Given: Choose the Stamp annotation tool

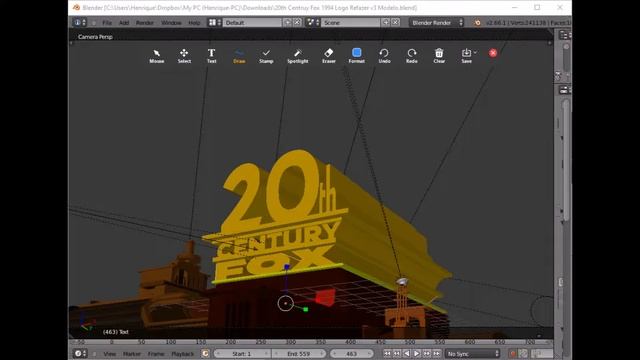Looking at the screenshot, I should (x=266, y=56).
